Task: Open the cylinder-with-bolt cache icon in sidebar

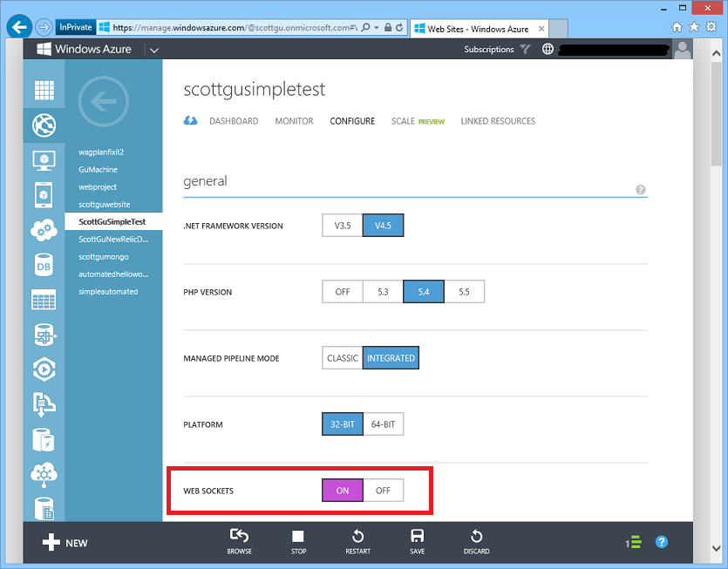Action: [x=44, y=440]
